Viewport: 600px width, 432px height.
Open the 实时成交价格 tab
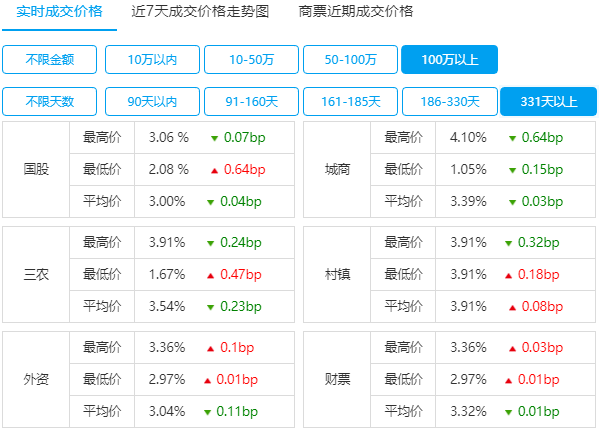pos(59,11)
